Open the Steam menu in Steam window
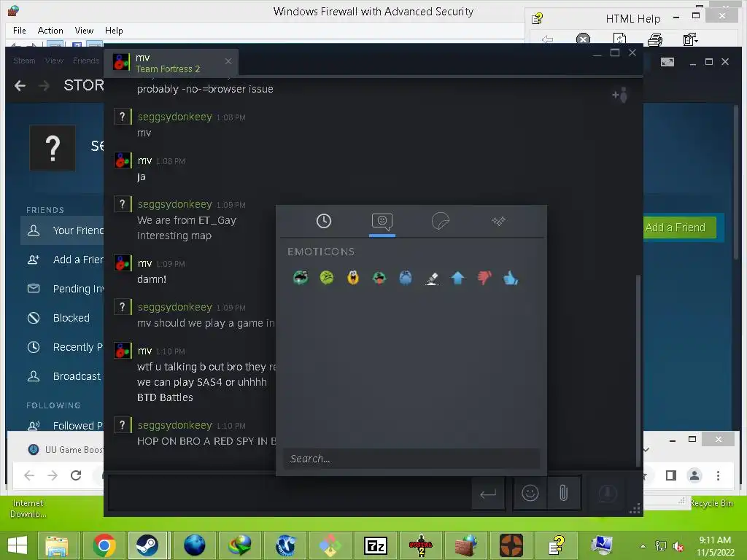This screenshot has width=747, height=560. [24, 61]
